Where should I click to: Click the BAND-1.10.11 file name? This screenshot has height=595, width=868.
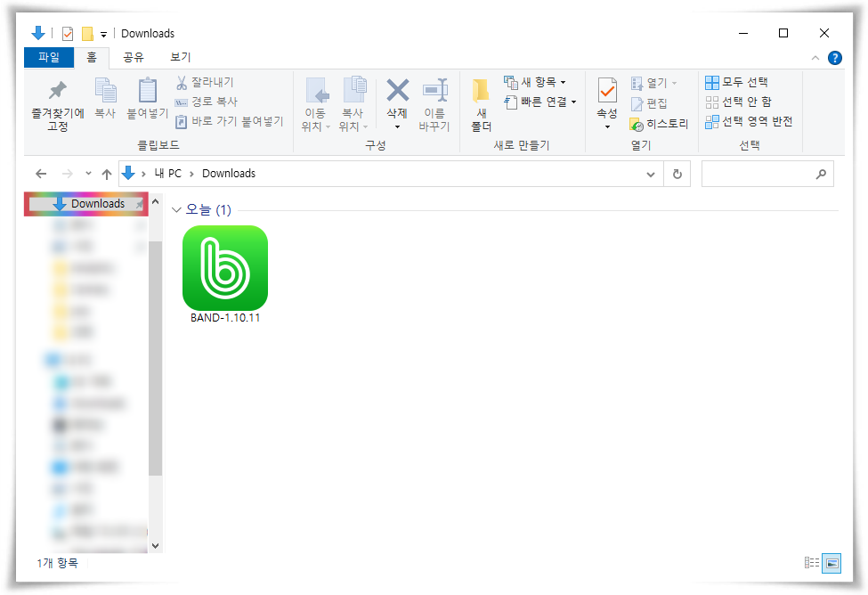(x=225, y=318)
